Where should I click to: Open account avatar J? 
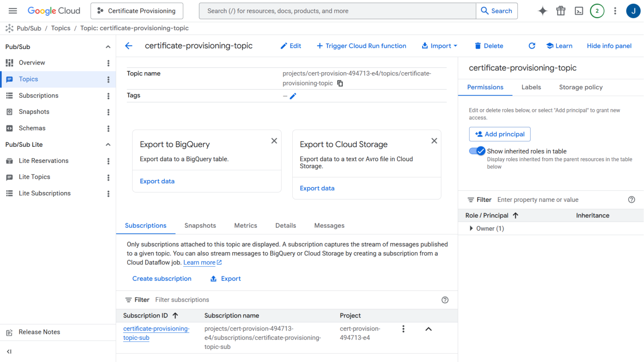click(x=633, y=11)
